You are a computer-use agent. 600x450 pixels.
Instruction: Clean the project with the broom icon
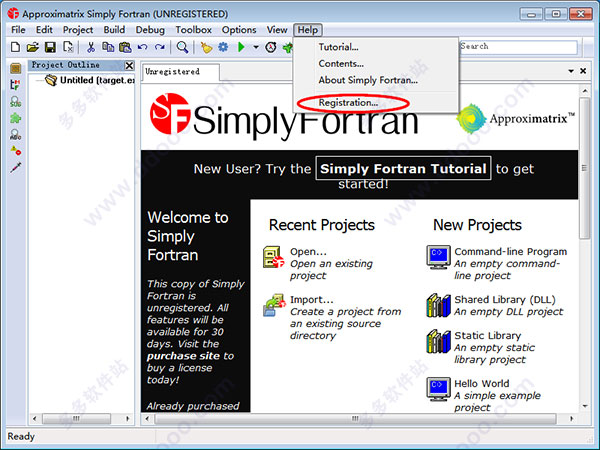(206, 47)
